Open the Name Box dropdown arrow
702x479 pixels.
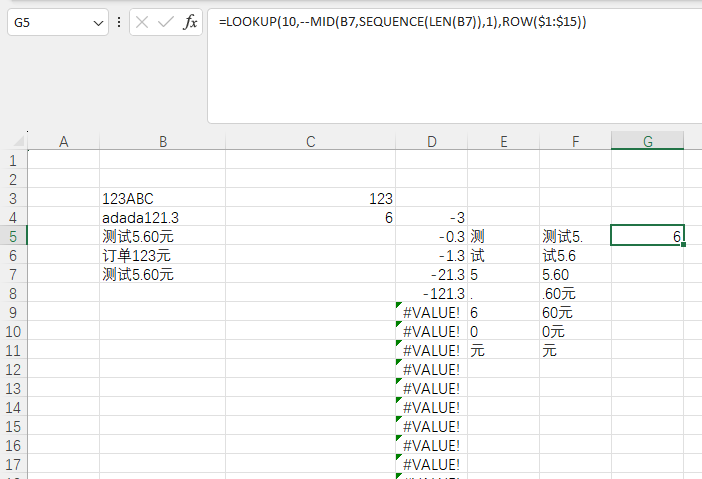[x=98, y=22]
